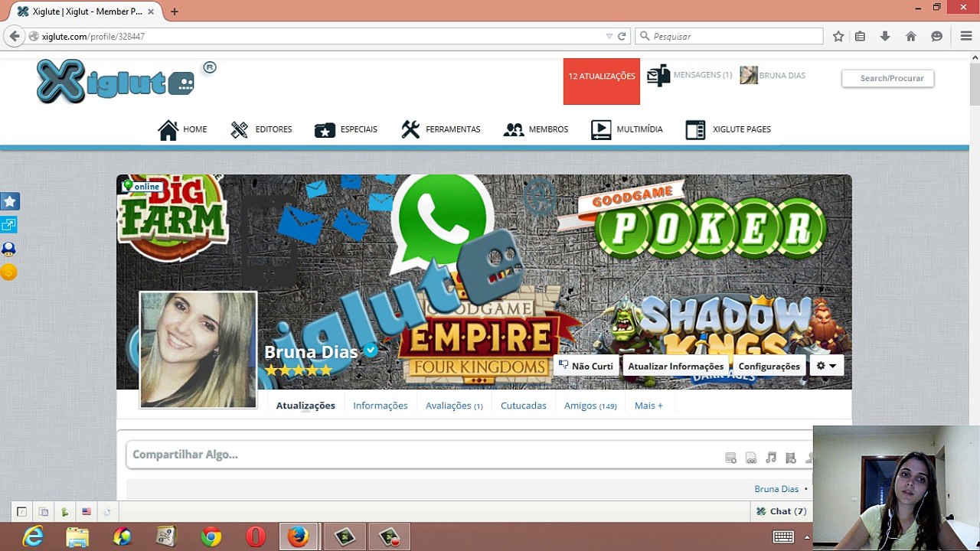
Task: Click the Não Curti button
Action: pos(586,366)
